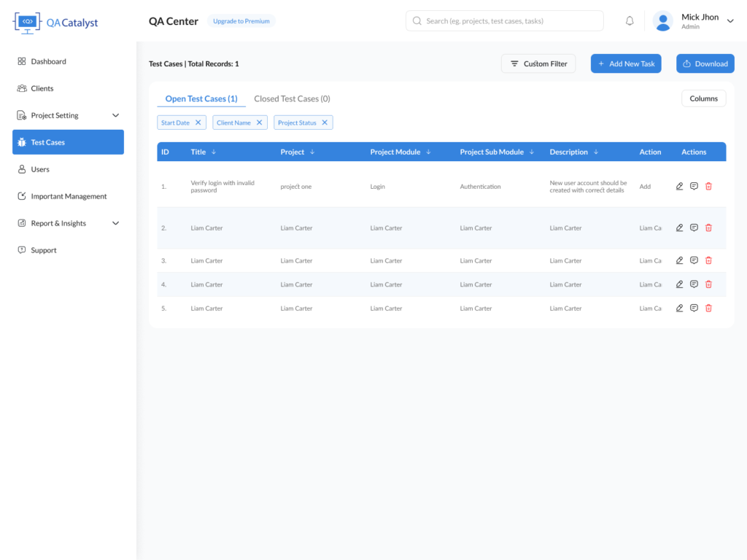747x560 pixels.
Task: Open the comment icon for row 4
Action: (694, 284)
